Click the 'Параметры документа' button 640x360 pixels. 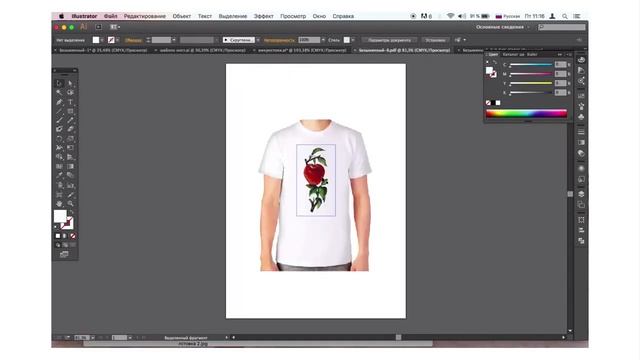(389, 40)
